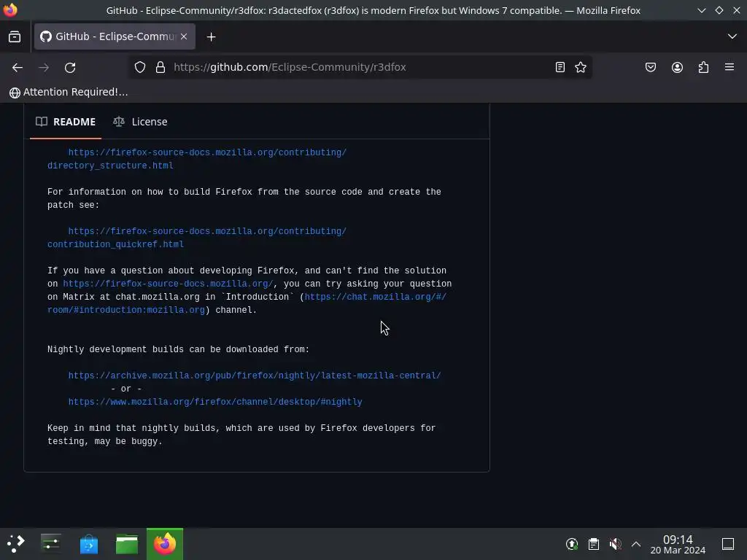The image size is (747, 560).
Task: Go back one page
Action: (x=18, y=68)
